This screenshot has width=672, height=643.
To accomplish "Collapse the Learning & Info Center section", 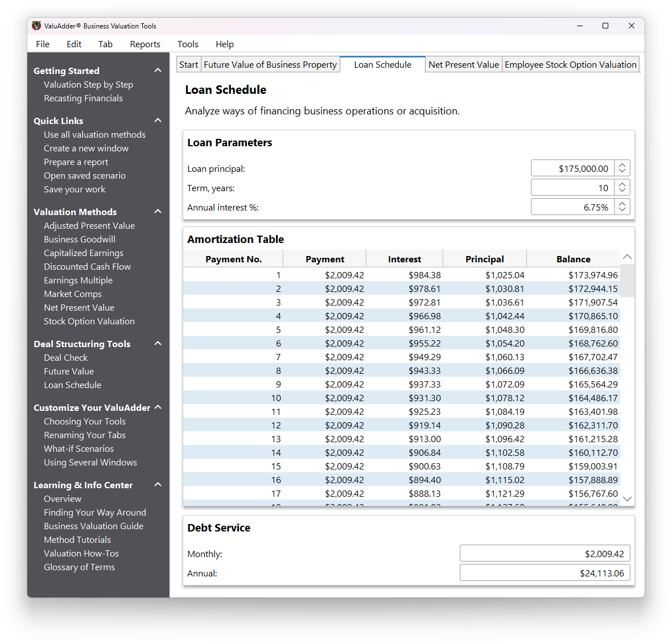I will [158, 484].
